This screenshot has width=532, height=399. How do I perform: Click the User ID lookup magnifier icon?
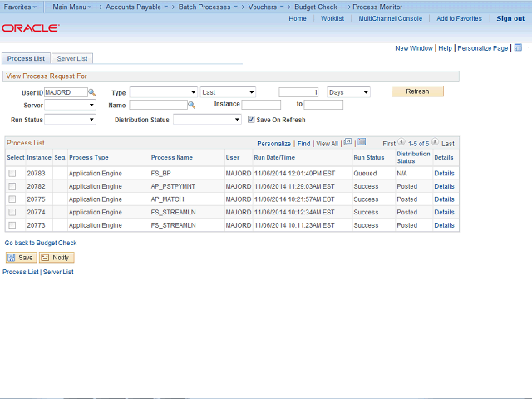(x=92, y=92)
